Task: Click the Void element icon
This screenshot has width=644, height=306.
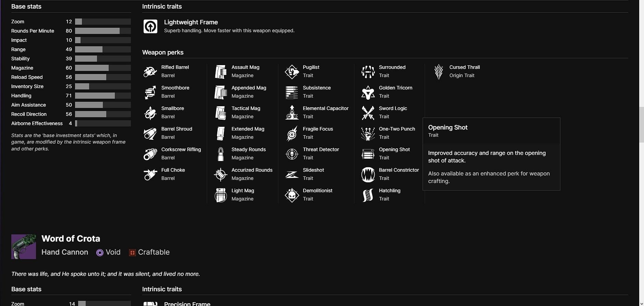Action: pyautogui.click(x=100, y=253)
